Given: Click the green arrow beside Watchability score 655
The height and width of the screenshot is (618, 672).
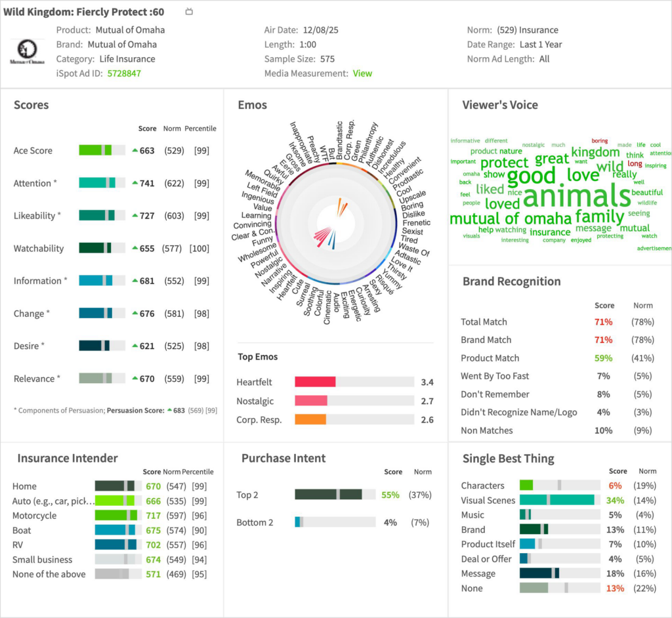Looking at the screenshot, I should click(135, 249).
